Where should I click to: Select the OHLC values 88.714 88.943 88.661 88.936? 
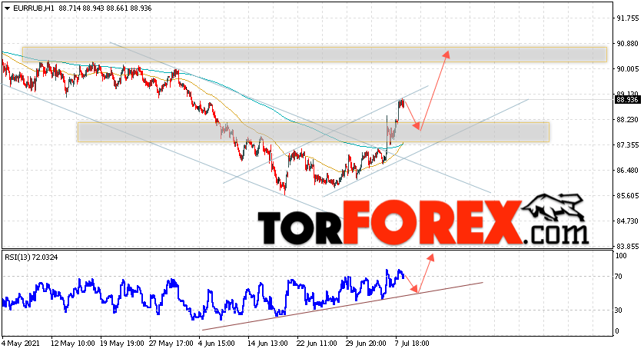[105, 8]
